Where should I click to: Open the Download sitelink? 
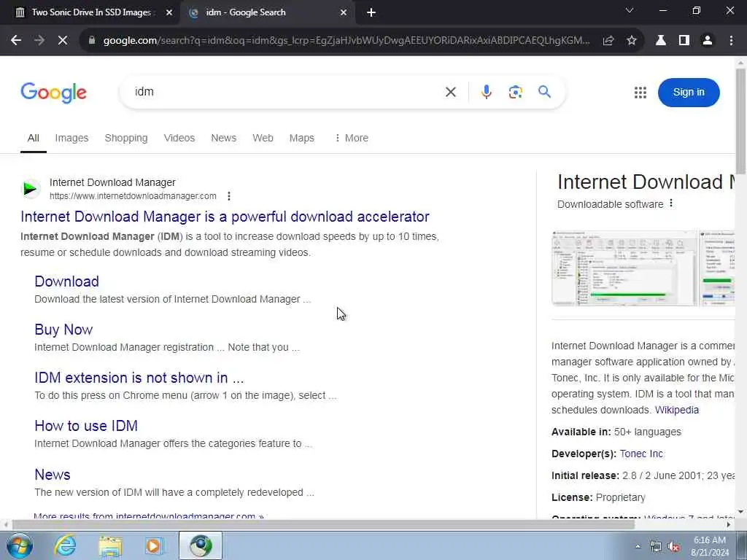66,281
